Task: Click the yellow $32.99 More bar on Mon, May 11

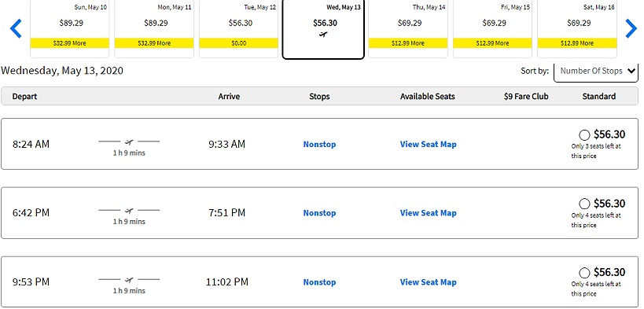Action: [x=154, y=43]
